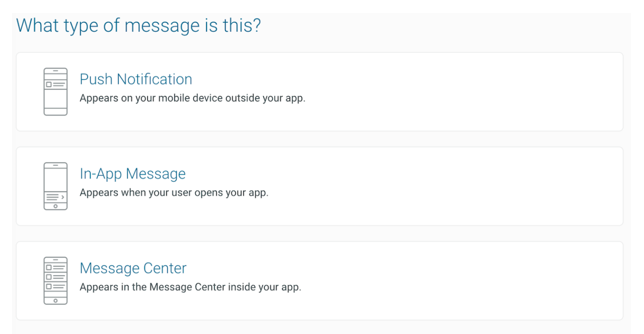The height and width of the screenshot is (334, 644).
Task: Click the Push Notification heading text
Action: tap(136, 79)
